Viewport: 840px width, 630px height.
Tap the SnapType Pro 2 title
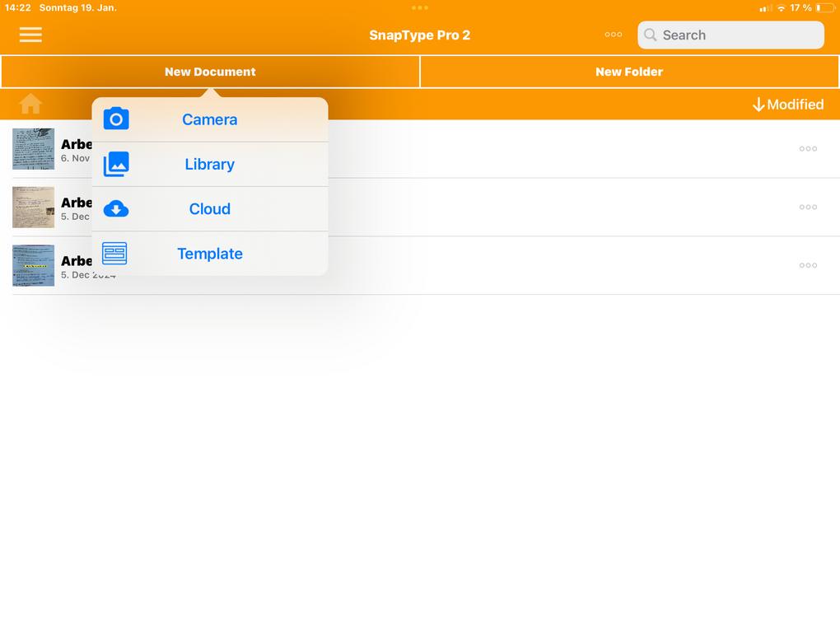[x=420, y=35]
